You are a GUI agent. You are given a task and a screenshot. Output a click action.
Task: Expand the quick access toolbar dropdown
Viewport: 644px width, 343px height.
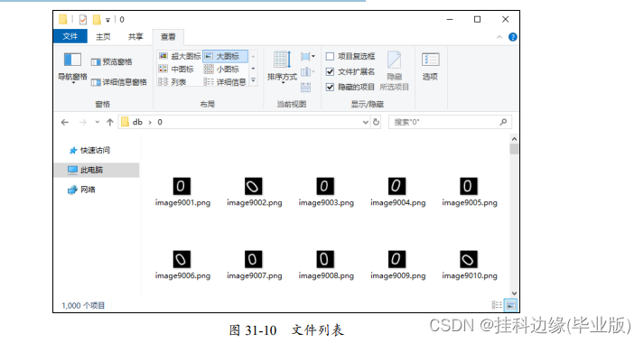pos(107,20)
